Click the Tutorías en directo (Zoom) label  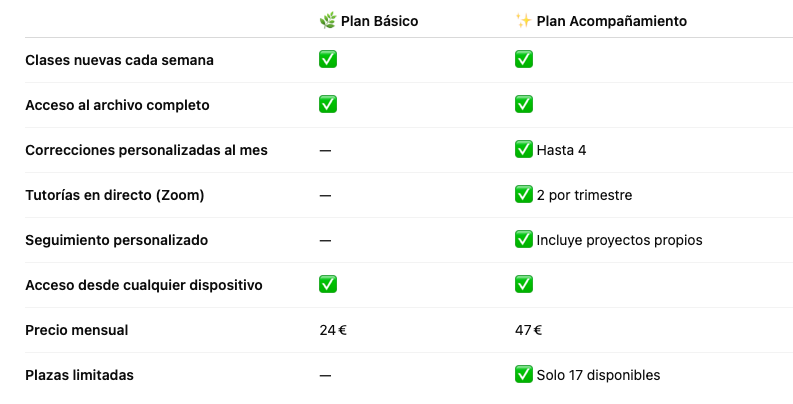pyautogui.click(x=114, y=195)
